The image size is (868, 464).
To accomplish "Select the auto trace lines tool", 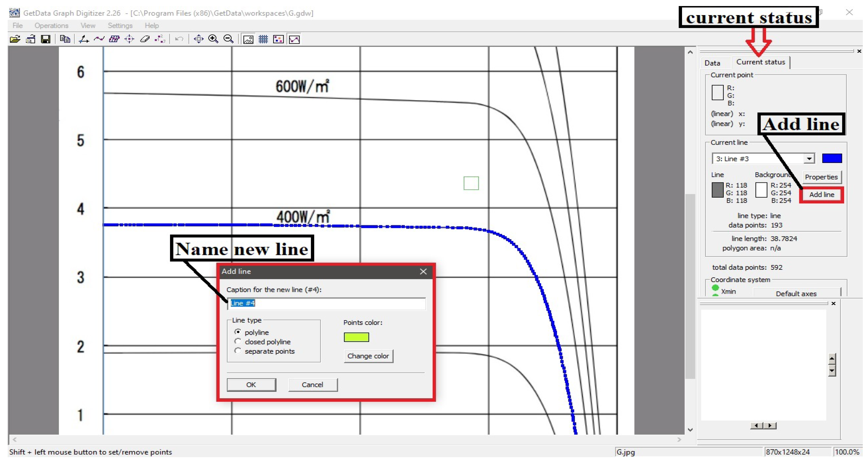I will [99, 40].
